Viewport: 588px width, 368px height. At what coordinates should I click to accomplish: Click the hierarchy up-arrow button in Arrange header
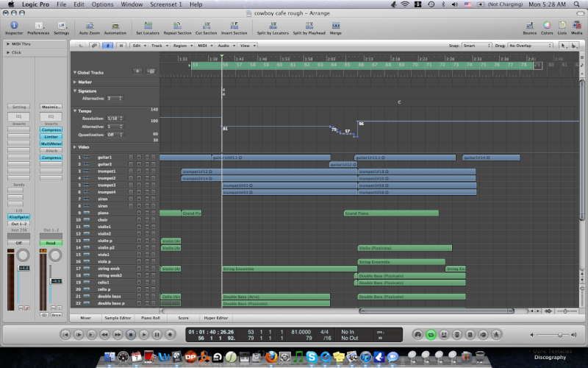(x=81, y=46)
